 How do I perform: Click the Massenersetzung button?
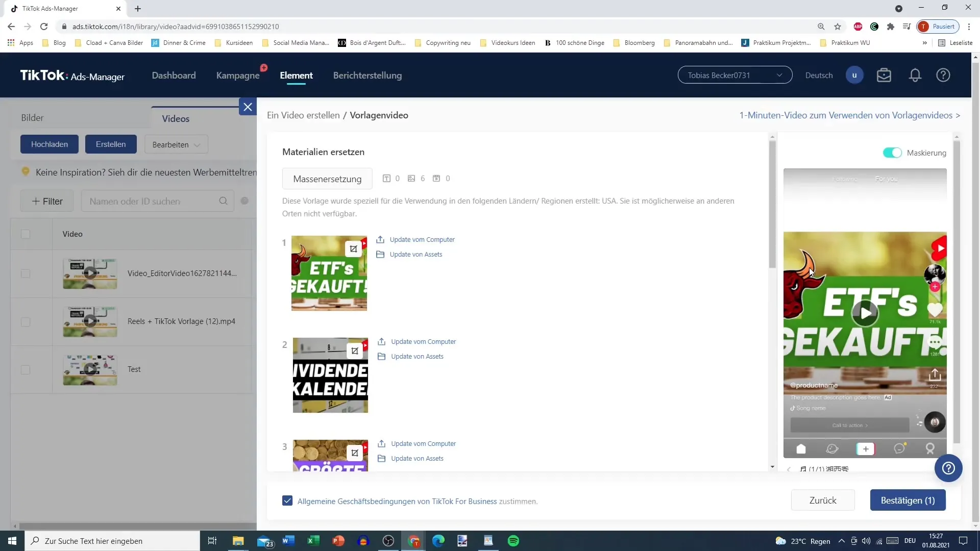327,179
